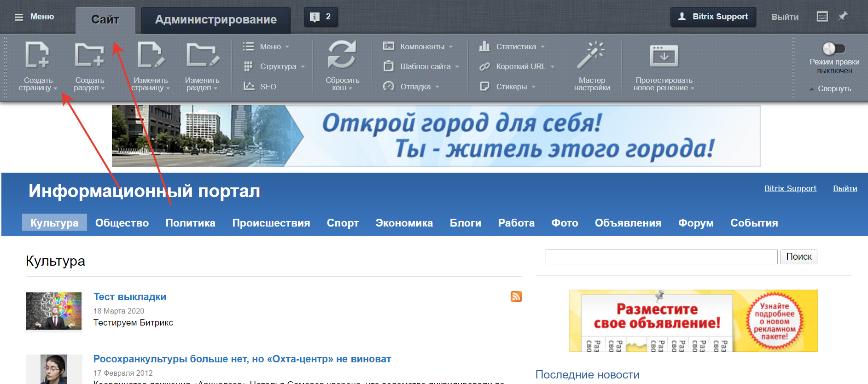Viewport: 868px width, 384px height.
Task: Open the Общество site section
Action: [x=122, y=223]
